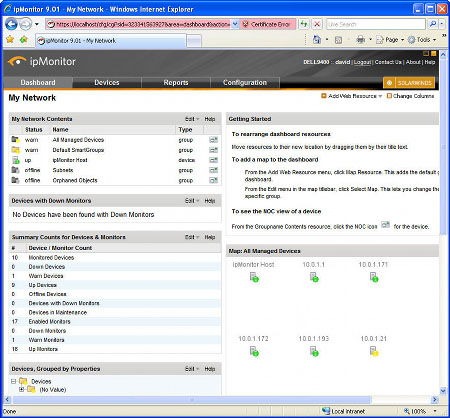The height and width of the screenshot is (418, 450).
Task: Open NOC view for ipMonitor Host
Action: (x=213, y=160)
